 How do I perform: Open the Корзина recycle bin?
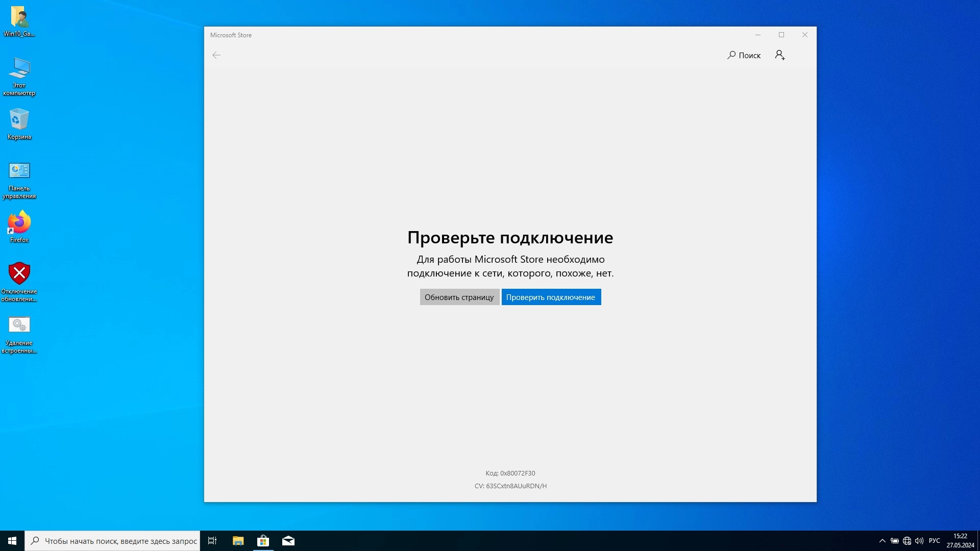coord(19,123)
